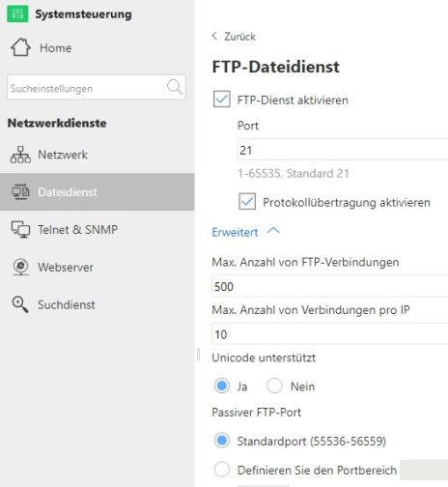Click the Telnet & SNMP monitors icon

(21, 230)
